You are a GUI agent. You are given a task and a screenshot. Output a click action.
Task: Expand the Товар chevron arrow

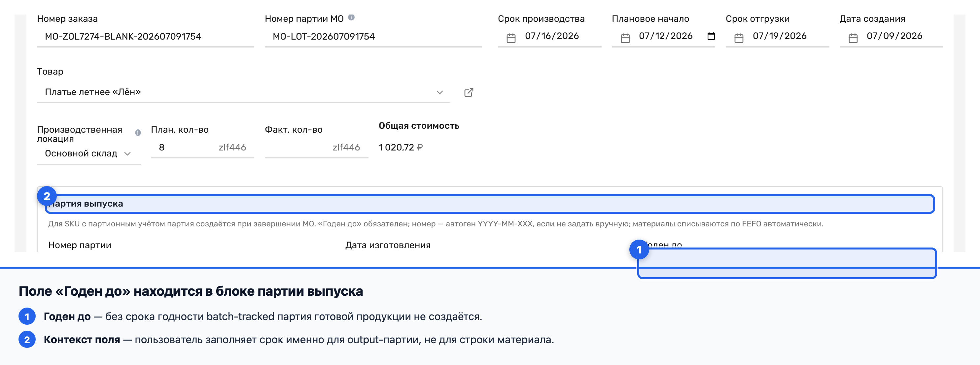[x=440, y=92]
